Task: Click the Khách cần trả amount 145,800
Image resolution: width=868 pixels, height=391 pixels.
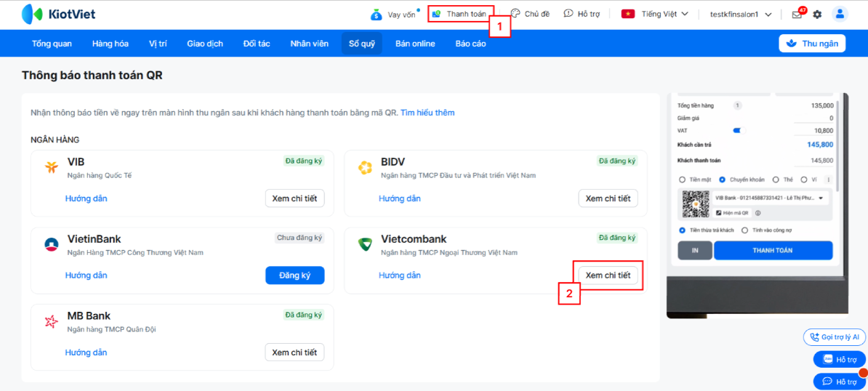Action: (821, 145)
